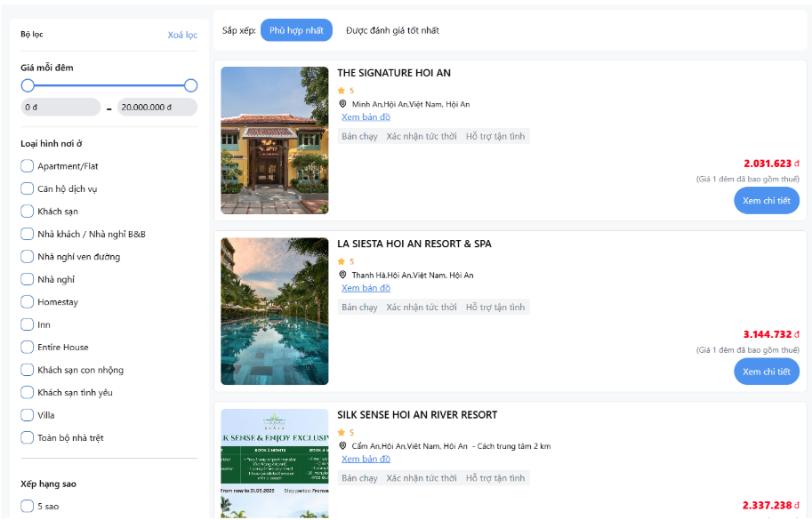Click the minimum price field showing 0 đ
812x520 pixels.
tap(60, 107)
